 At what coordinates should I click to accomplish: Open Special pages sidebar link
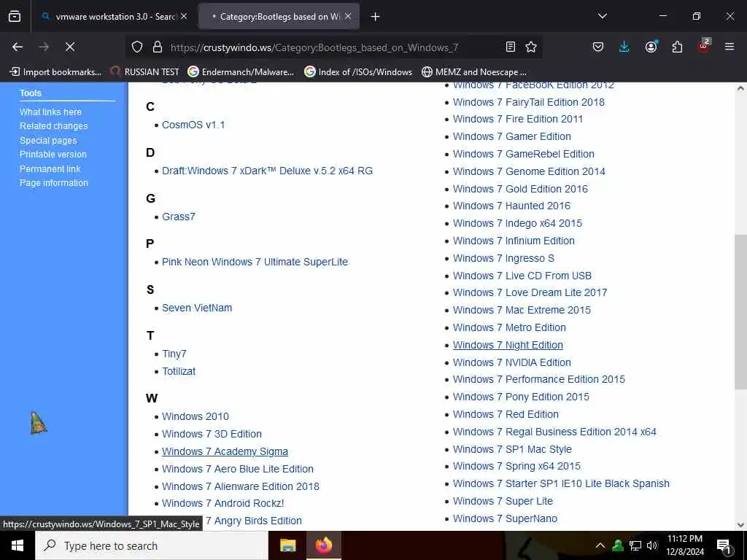tap(48, 141)
